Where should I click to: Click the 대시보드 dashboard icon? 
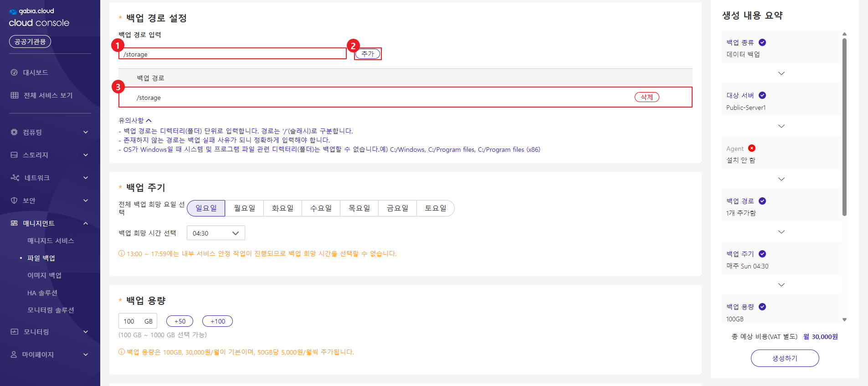tap(14, 72)
